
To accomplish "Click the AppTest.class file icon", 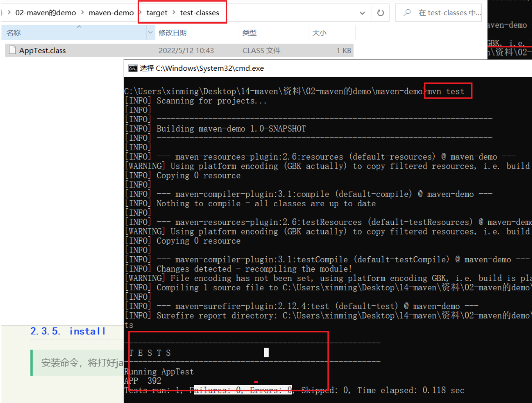I will (x=12, y=50).
